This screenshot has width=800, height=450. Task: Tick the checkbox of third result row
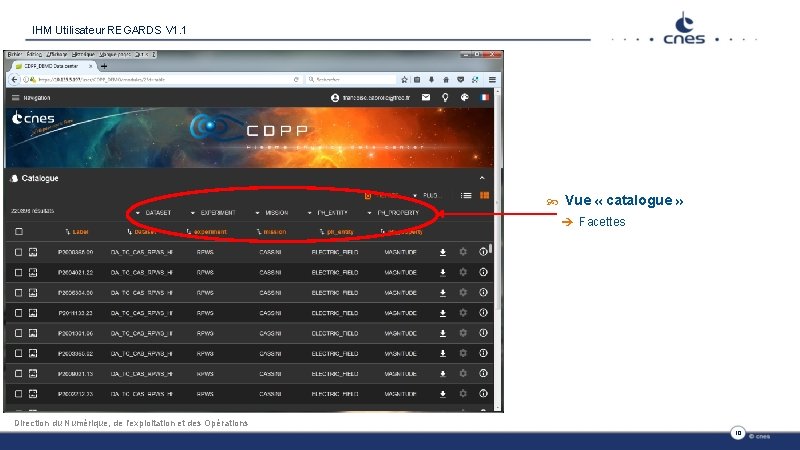[x=18, y=293]
